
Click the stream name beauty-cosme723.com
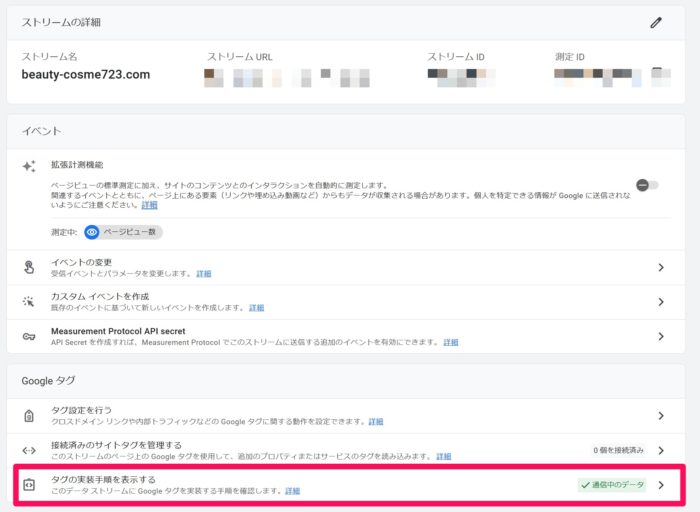click(x=86, y=75)
